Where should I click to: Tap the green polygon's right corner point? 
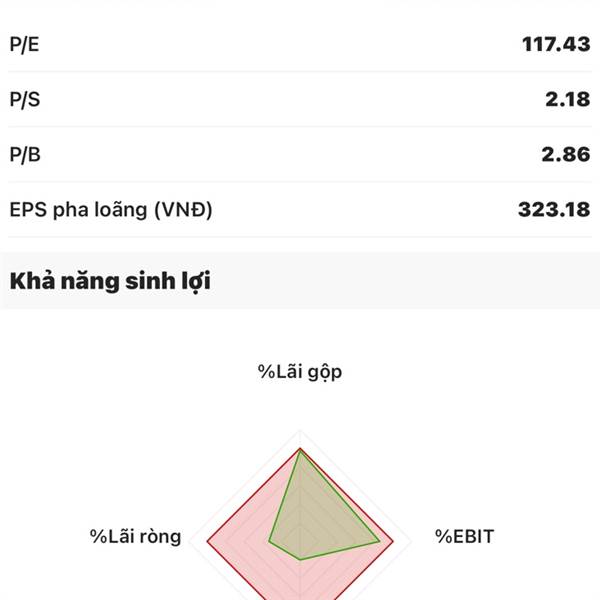click(379, 543)
